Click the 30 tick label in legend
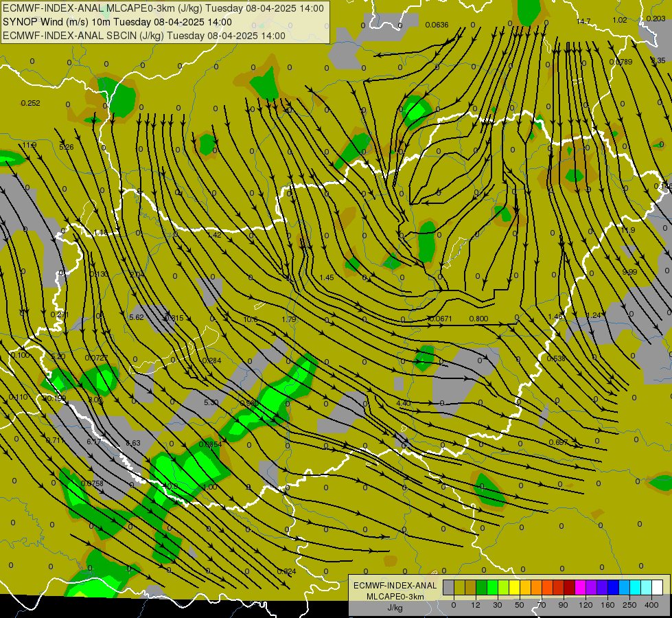This screenshot has height=618, width=672. [x=498, y=605]
